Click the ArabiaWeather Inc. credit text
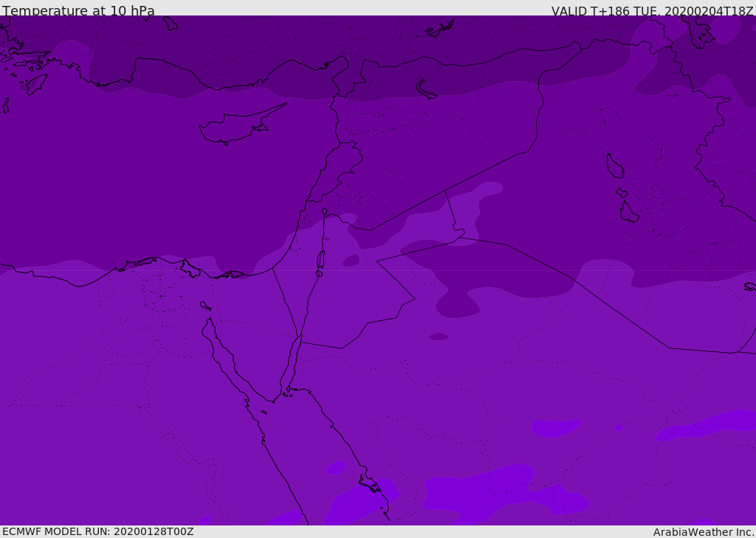Viewport: 756px width, 538px height. [704, 532]
